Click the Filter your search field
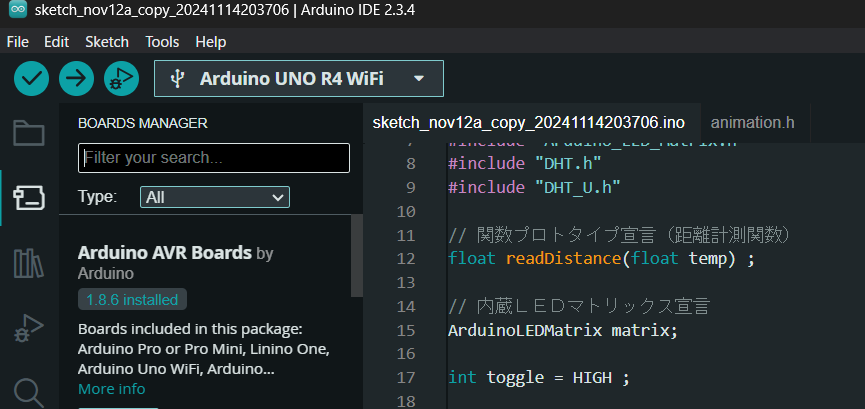Viewport: 865px width, 409px height. click(214, 158)
